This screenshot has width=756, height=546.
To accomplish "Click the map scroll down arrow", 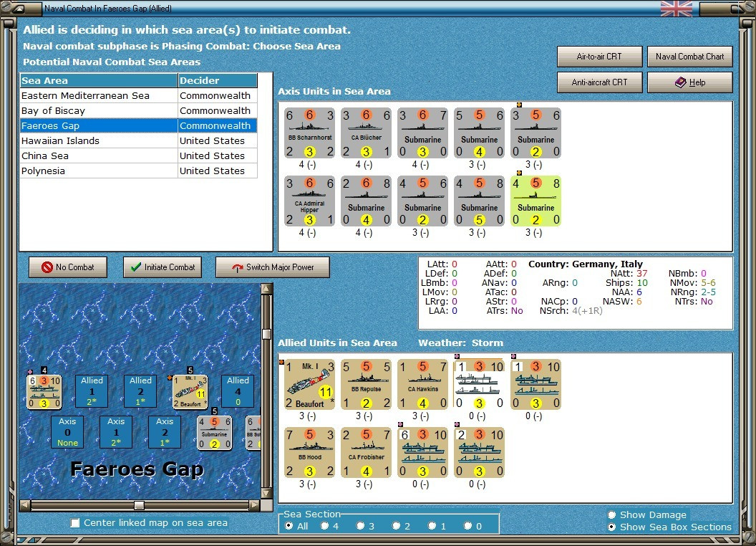I will (266, 494).
